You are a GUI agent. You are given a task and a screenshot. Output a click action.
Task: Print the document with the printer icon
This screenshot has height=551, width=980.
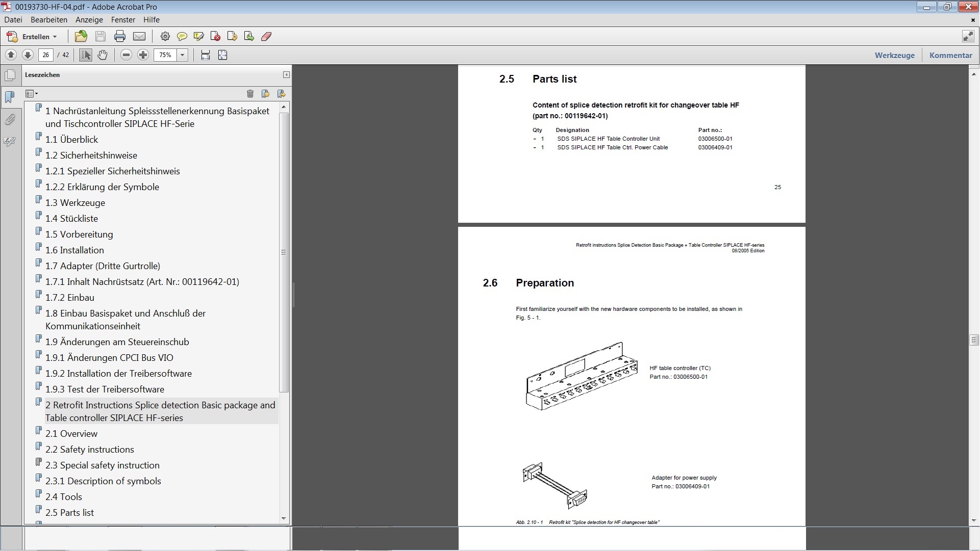click(x=120, y=36)
